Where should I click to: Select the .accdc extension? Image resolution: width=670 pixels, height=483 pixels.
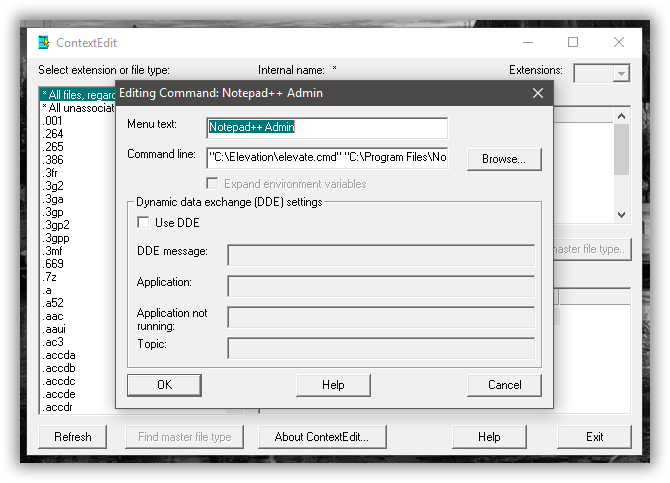click(59, 381)
